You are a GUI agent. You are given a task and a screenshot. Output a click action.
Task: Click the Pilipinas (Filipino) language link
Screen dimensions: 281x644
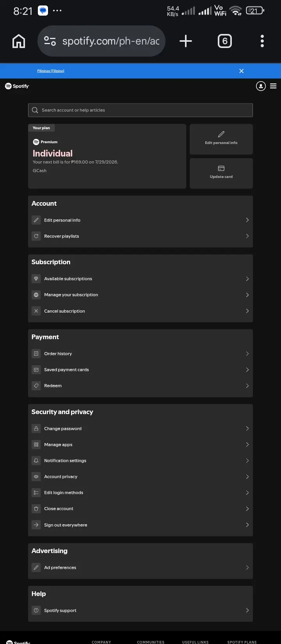coord(51,71)
